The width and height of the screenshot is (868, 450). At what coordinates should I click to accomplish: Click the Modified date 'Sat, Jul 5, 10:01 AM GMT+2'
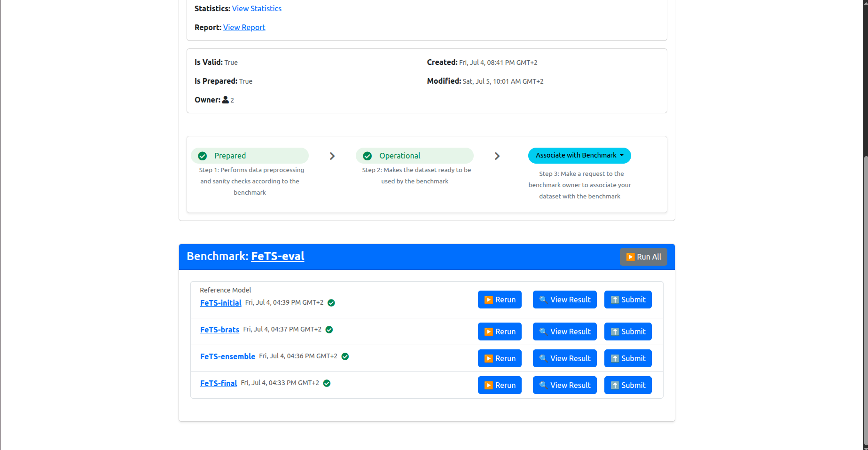click(x=503, y=81)
